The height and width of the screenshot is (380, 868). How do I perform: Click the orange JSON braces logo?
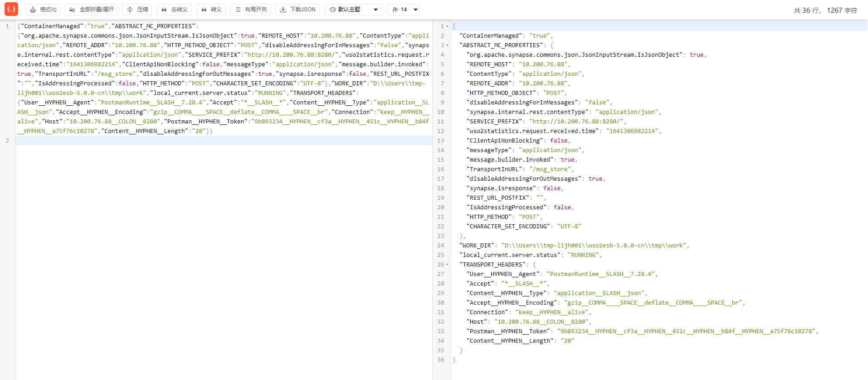pyautogui.click(x=11, y=9)
